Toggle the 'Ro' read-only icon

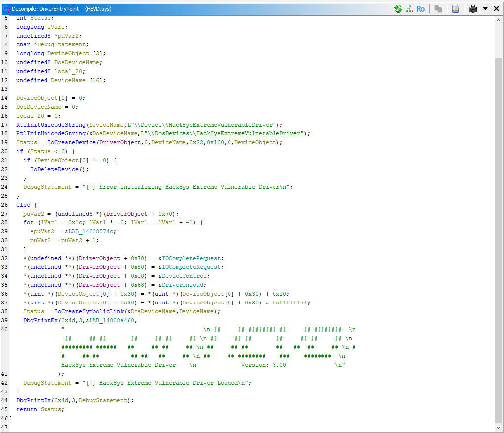point(420,9)
